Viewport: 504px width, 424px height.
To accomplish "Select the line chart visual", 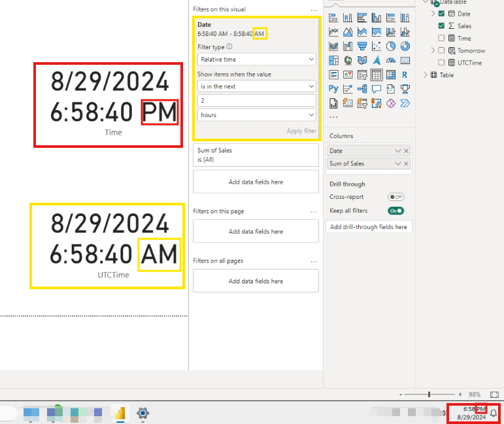I will 333,32.
